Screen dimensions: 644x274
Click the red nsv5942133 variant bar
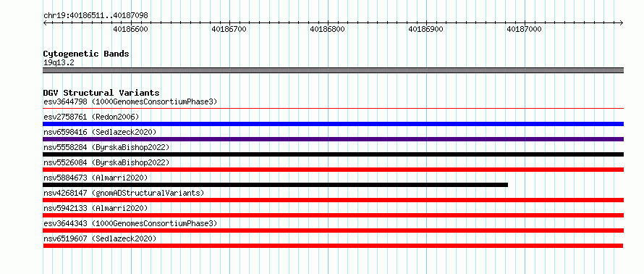(x=333, y=215)
